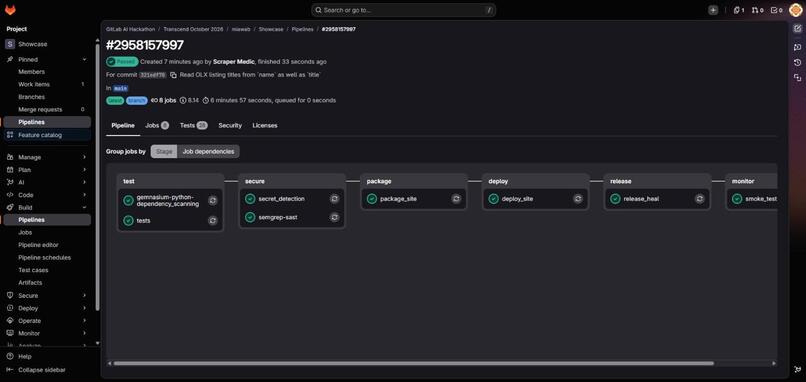Retry the release_heal job
806x382 pixels.
(x=700, y=198)
